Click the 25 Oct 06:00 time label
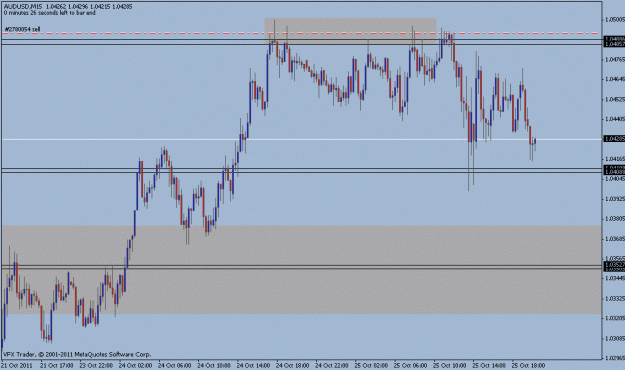Screen dimensions: 625x370 [411, 365]
